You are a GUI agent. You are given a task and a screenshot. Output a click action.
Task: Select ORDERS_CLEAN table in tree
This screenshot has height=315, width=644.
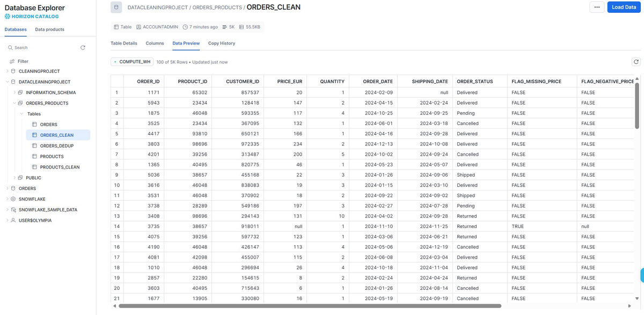tap(58, 135)
